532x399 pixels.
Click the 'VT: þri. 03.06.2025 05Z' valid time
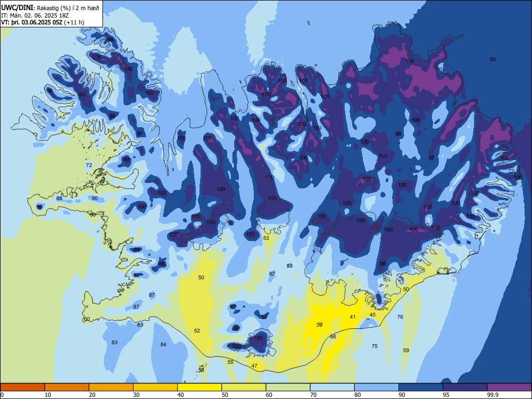point(31,22)
